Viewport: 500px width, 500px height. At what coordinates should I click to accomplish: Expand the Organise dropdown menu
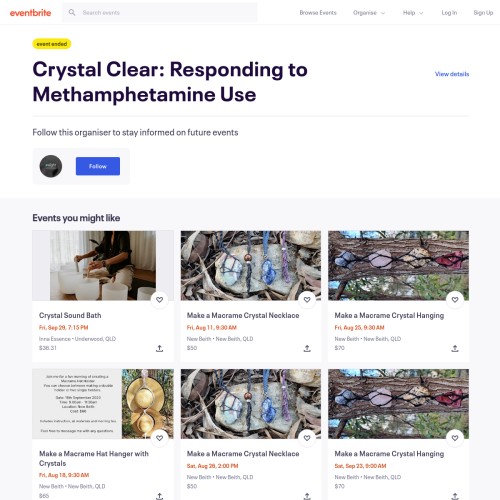point(369,13)
